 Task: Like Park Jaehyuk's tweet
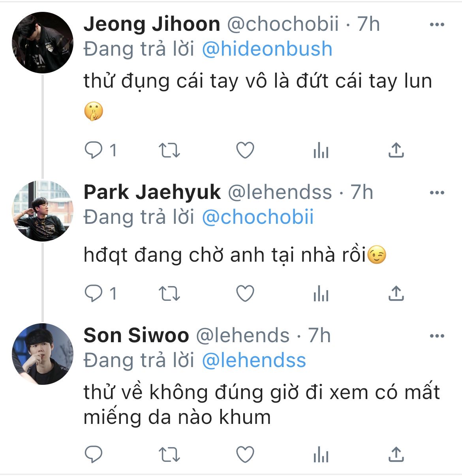click(x=245, y=294)
